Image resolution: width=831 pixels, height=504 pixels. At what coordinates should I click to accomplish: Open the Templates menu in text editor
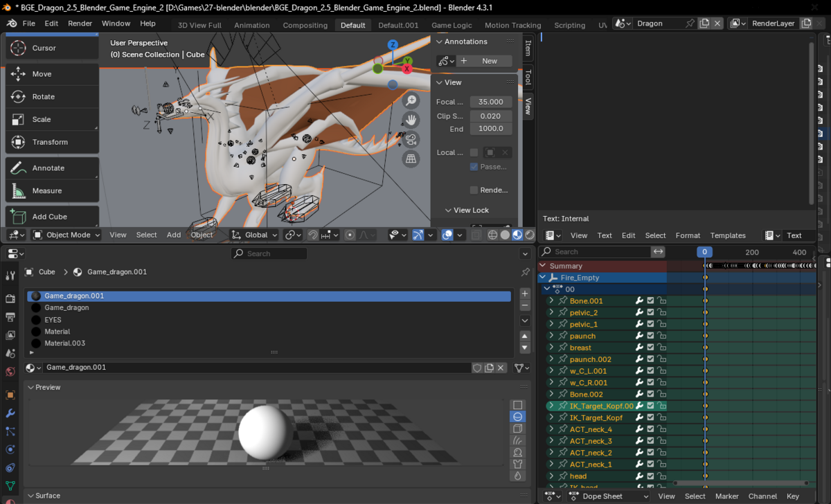coord(728,235)
